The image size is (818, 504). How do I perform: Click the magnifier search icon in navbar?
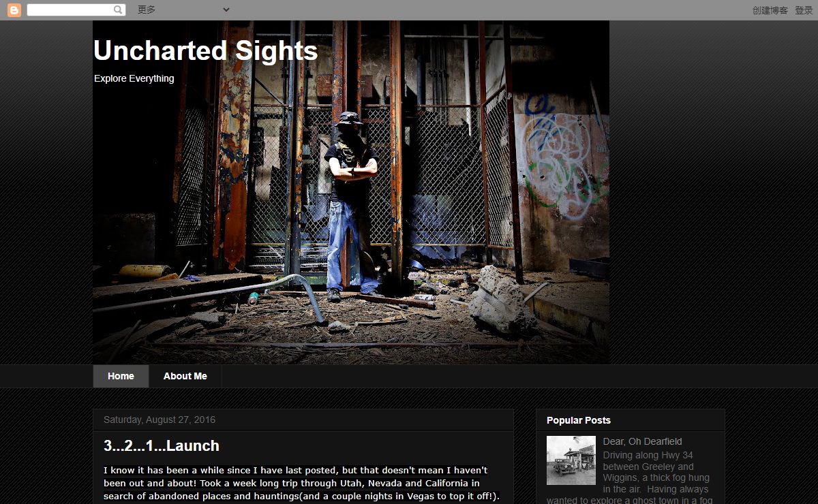(118, 10)
